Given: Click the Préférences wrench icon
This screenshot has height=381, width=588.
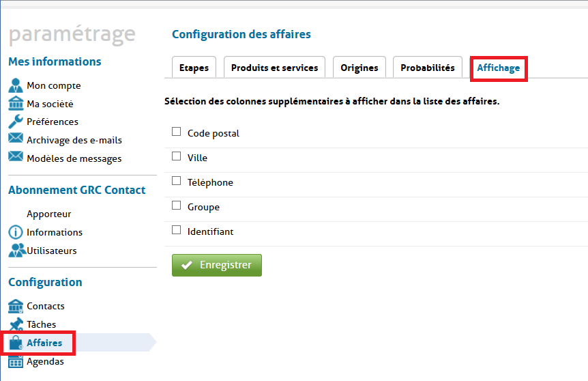Looking at the screenshot, I should (x=16, y=122).
